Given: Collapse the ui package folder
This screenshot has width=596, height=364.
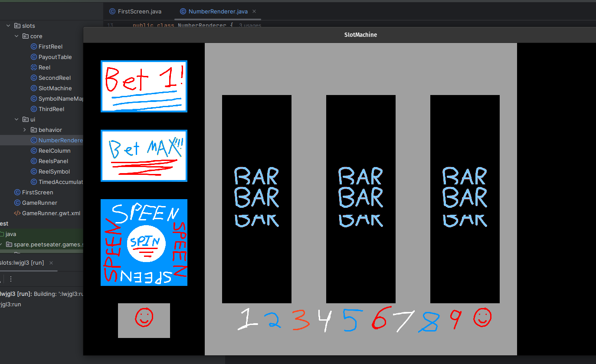Looking at the screenshot, I should coord(16,119).
